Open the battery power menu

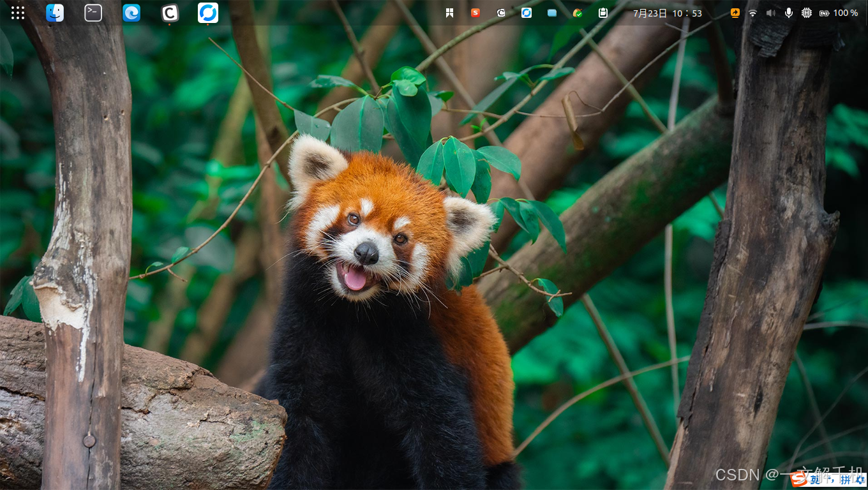click(x=824, y=12)
